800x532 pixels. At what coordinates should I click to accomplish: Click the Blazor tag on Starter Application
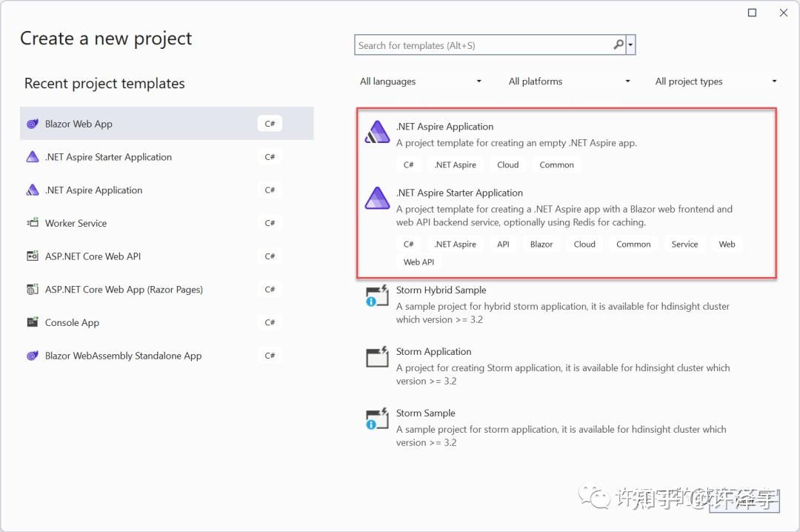(541, 244)
